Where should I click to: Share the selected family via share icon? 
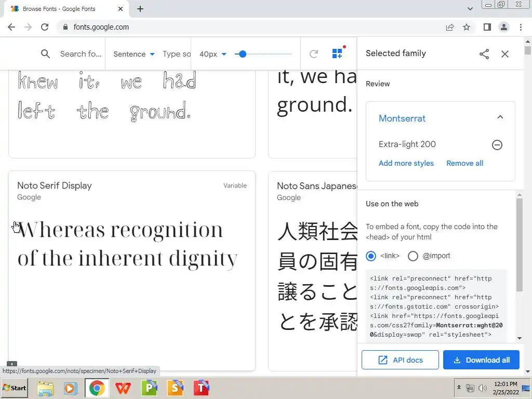pos(484,54)
